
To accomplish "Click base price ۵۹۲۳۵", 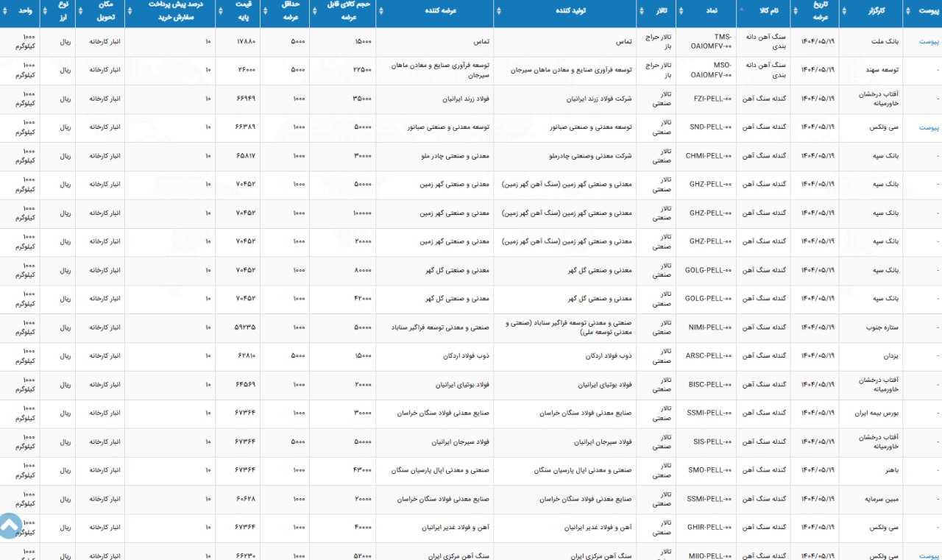I will pyautogui.click(x=246, y=327).
